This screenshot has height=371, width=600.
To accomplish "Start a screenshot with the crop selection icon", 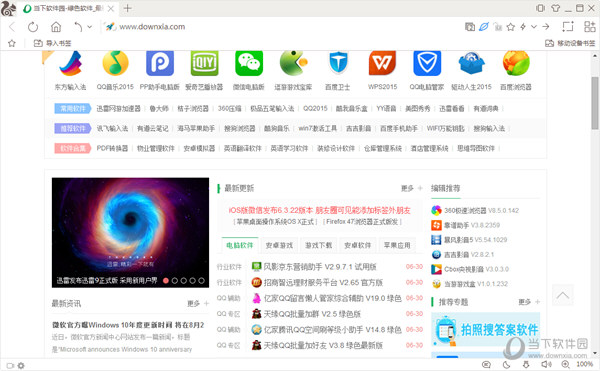I will pos(567,26).
